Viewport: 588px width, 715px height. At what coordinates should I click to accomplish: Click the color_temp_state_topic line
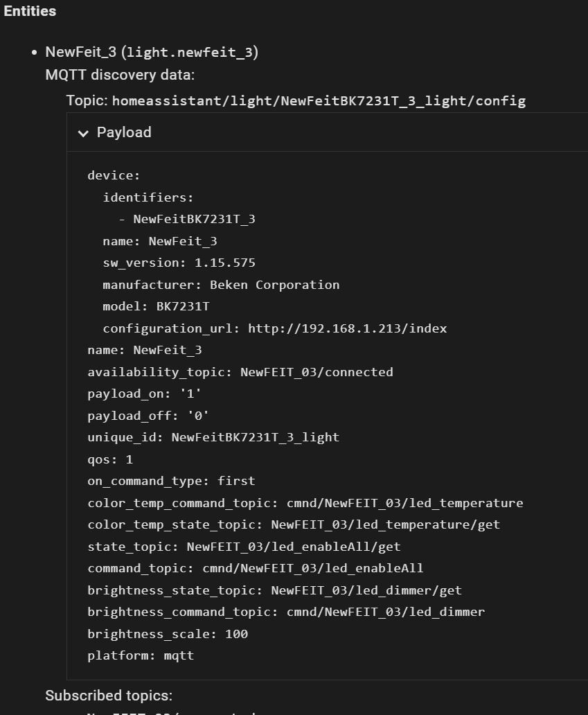(293, 524)
